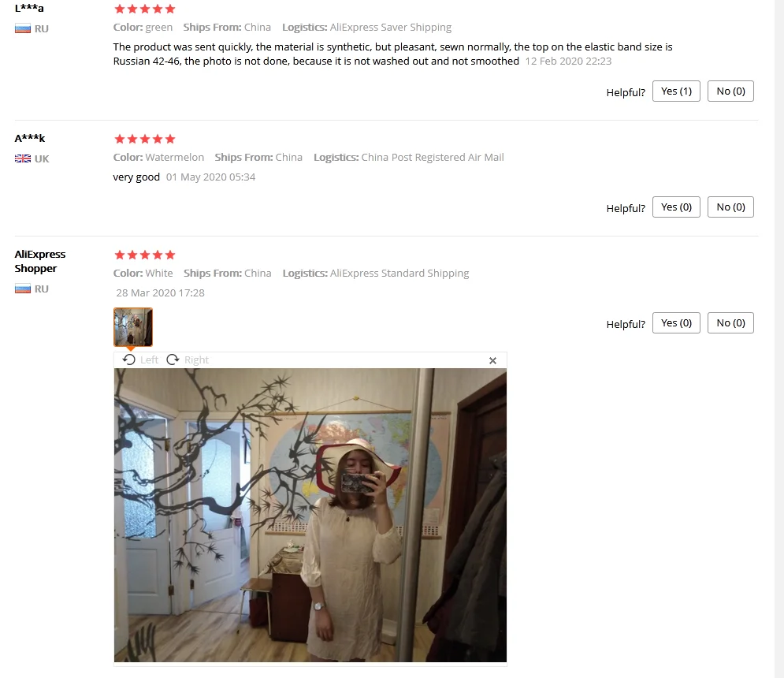Close the expanded review photo viewer
The image size is (784, 678).
pyautogui.click(x=492, y=360)
